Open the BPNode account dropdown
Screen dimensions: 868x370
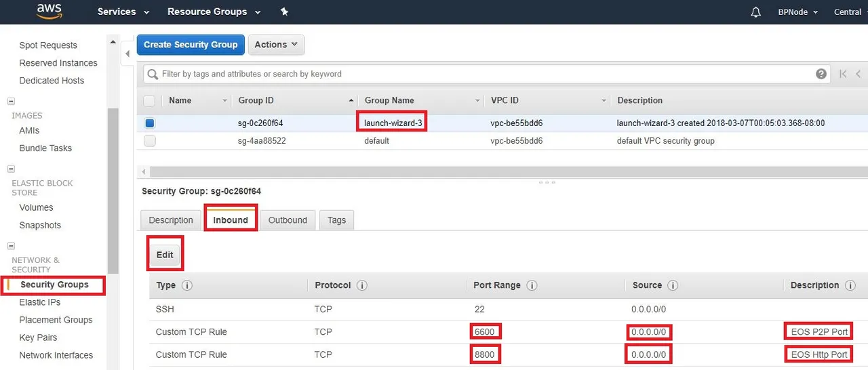(x=797, y=12)
